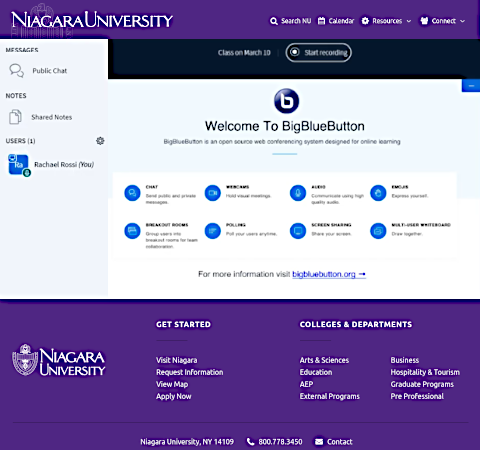The image size is (480, 450).
Task: Click the Public Chat bubbles icon
Action: pos(16,71)
